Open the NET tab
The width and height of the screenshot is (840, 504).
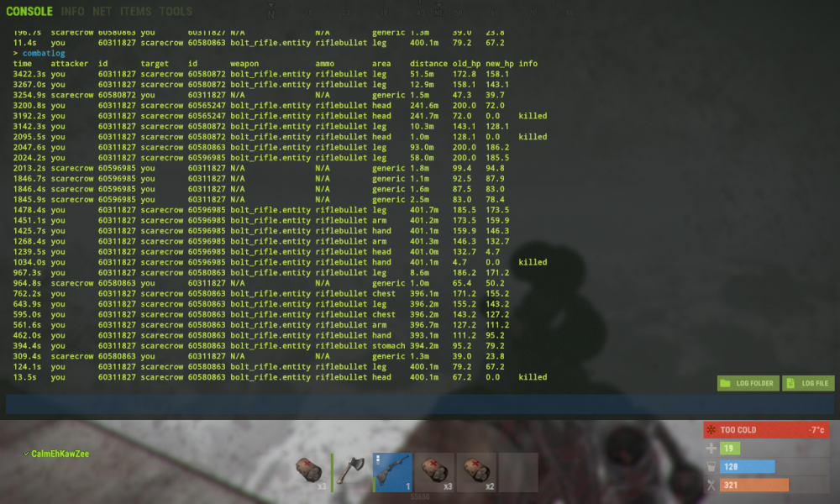click(x=102, y=12)
